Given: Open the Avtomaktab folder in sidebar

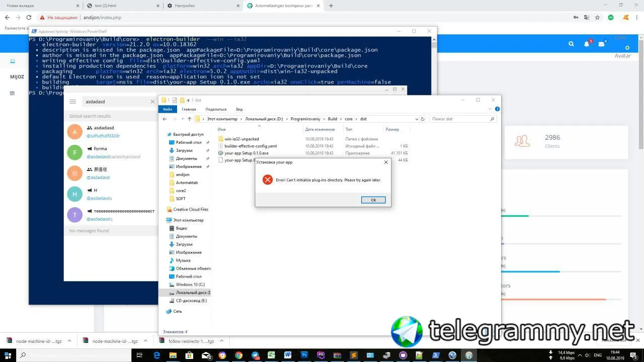Looking at the screenshot, I should pyautogui.click(x=187, y=183).
